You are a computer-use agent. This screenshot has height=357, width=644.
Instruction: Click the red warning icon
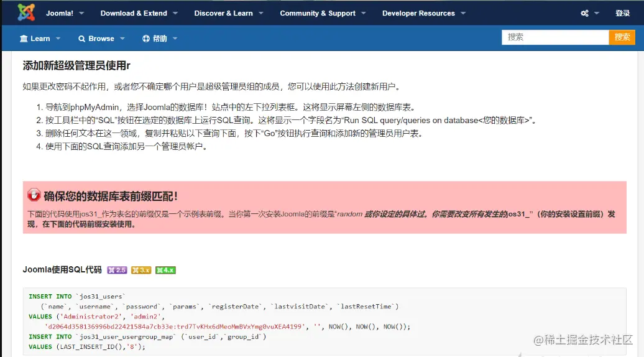34,195
